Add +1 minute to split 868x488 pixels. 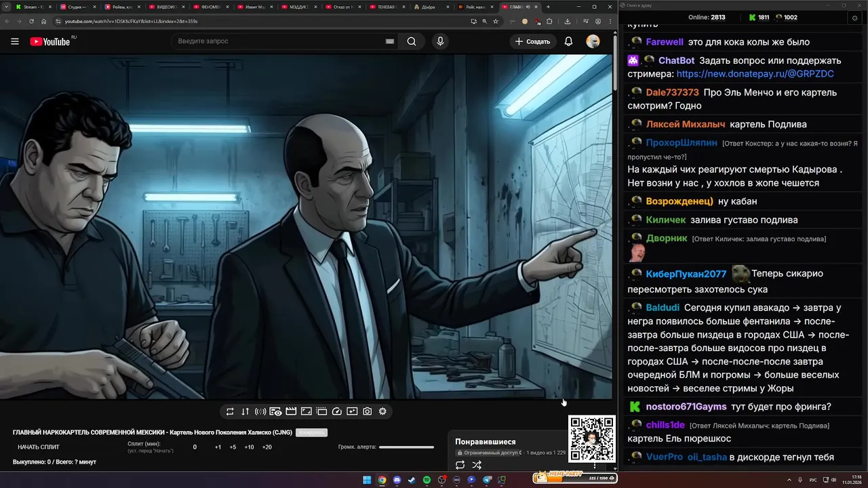218,447
